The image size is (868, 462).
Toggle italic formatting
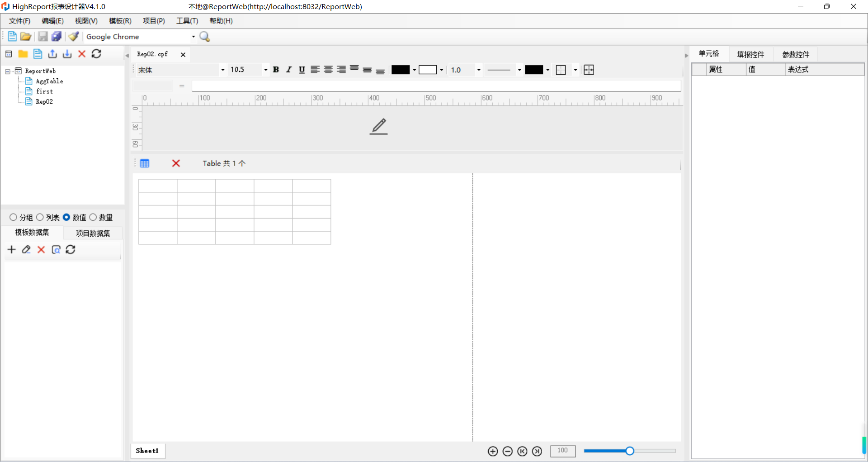pos(289,70)
